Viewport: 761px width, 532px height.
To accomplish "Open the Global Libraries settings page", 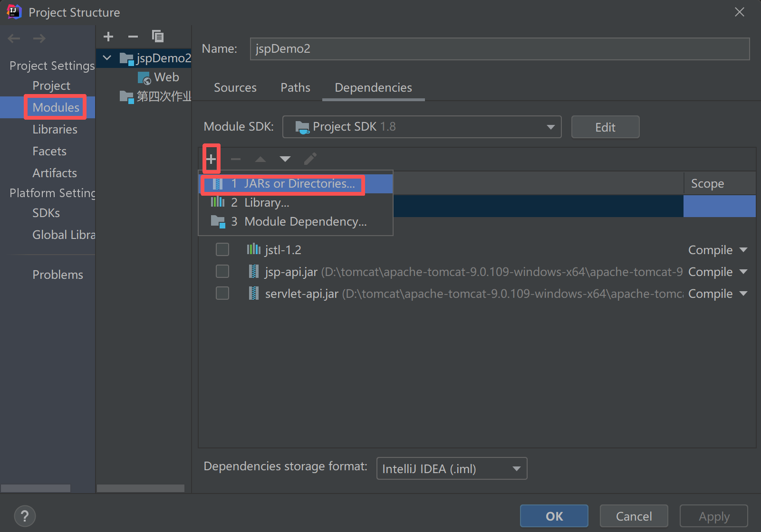I will [x=64, y=235].
